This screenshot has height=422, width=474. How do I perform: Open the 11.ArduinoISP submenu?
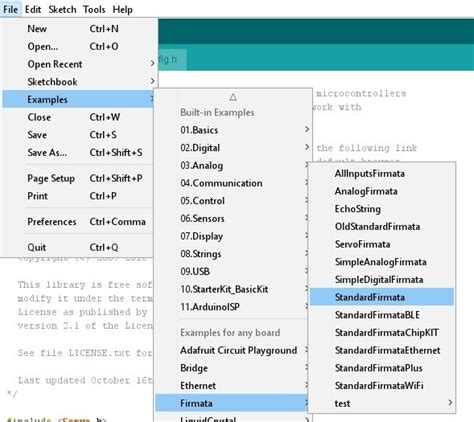232,307
